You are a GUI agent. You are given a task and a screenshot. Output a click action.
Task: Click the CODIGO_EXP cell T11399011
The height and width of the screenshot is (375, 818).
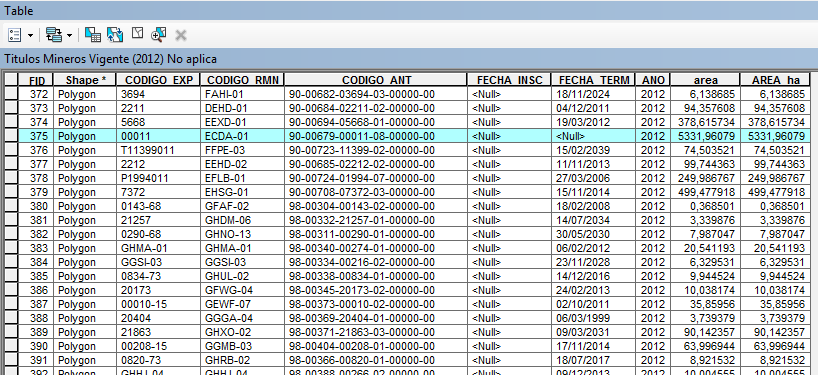pyautogui.click(x=159, y=150)
